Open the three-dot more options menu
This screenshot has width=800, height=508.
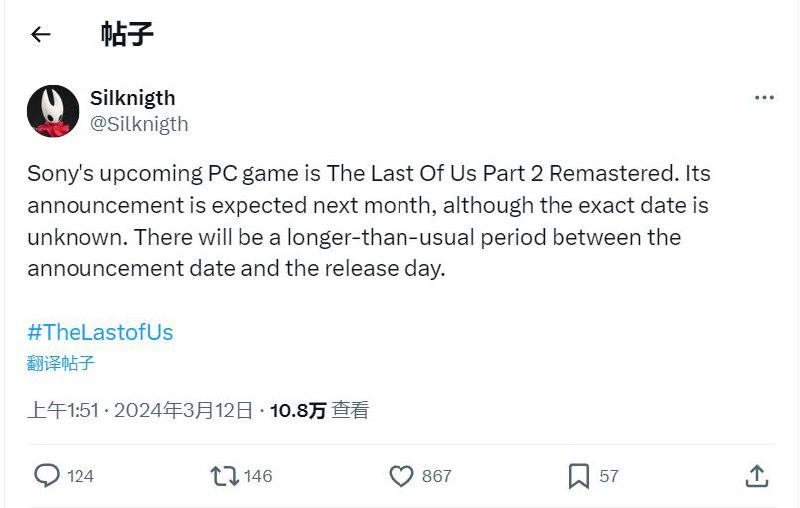tap(764, 98)
